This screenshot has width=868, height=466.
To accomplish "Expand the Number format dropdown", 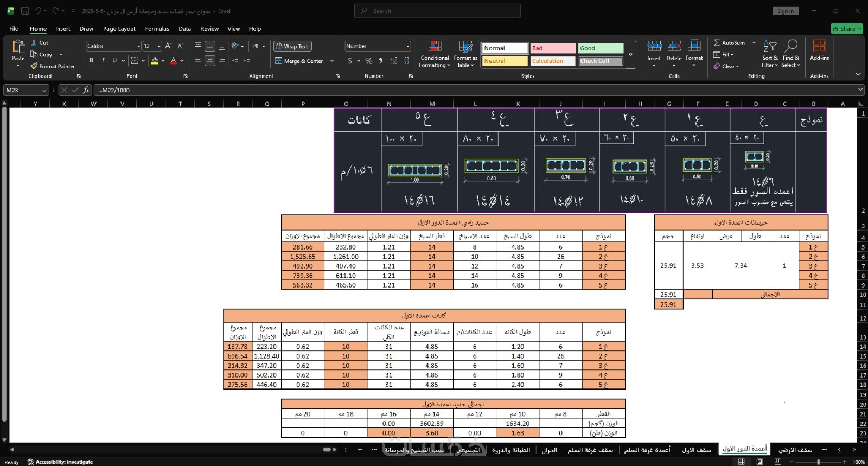I will point(407,46).
